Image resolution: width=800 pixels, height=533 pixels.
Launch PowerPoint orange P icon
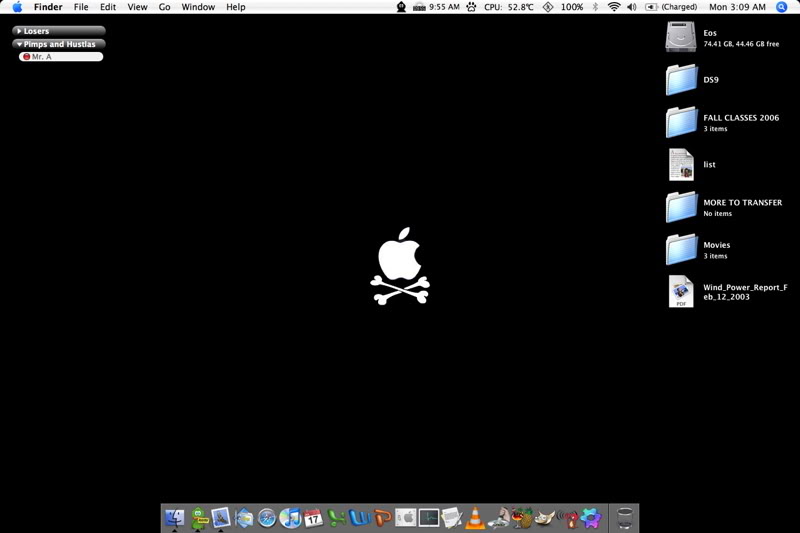click(x=383, y=518)
